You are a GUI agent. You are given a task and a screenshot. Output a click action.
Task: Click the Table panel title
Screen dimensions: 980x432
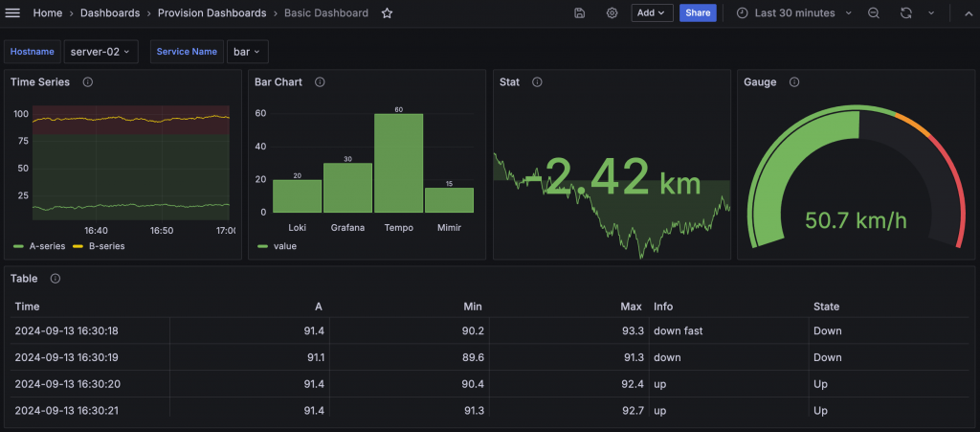(24, 278)
